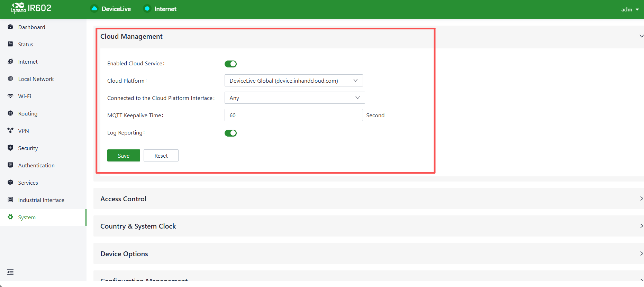Click the Industrial Interface icon
This screenshot has height=287, width=644.
tap(10, 200)
